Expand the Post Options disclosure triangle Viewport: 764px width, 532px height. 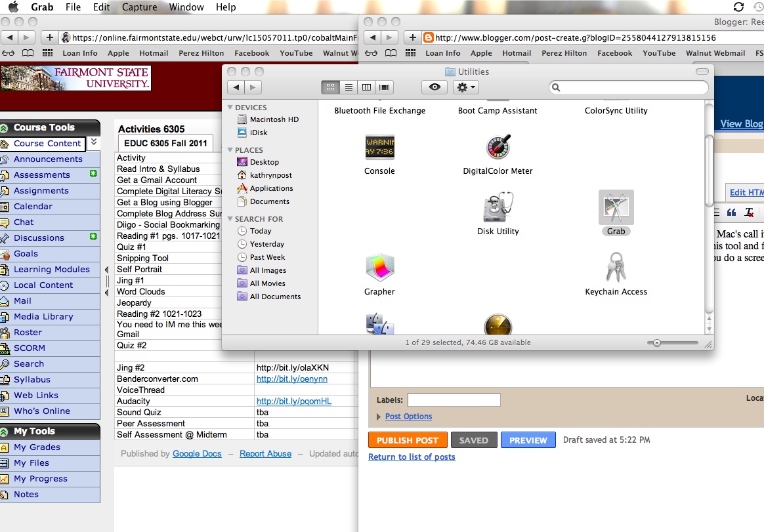(x=379, y=417)
